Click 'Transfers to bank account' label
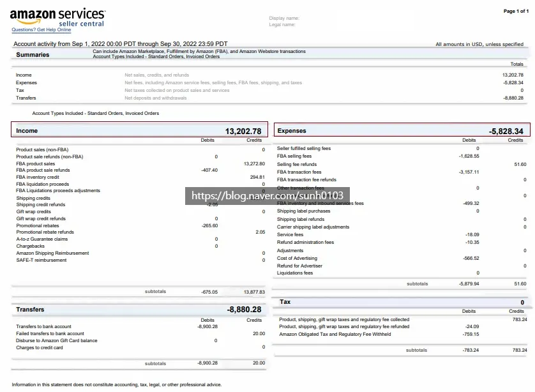Screen dimensions: 535x392 43,327
